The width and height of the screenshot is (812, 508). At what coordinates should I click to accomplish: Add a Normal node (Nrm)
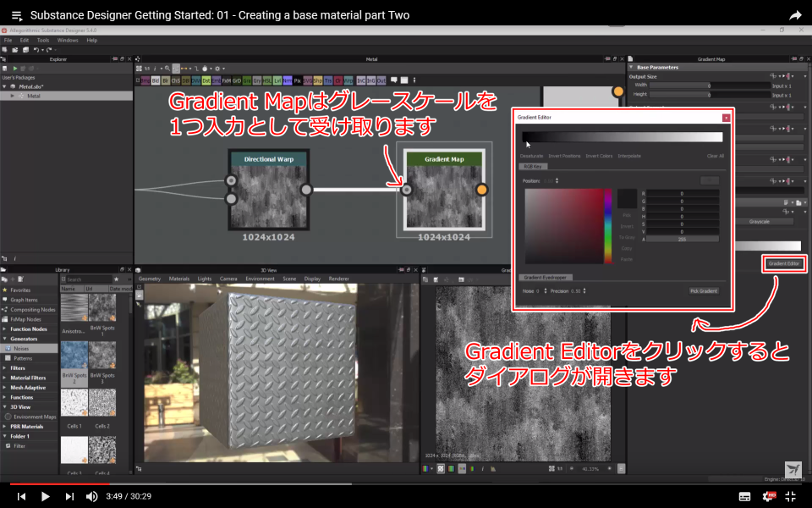(288, 80)
